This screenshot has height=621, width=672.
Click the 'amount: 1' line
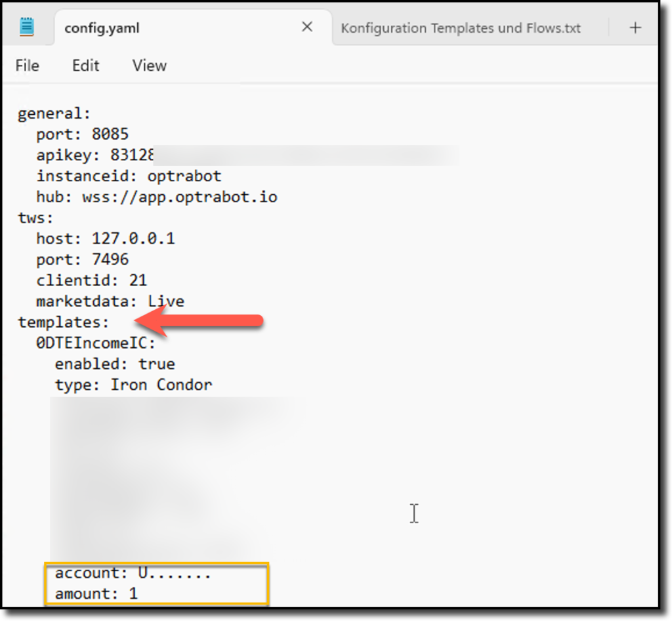(96, 594)
